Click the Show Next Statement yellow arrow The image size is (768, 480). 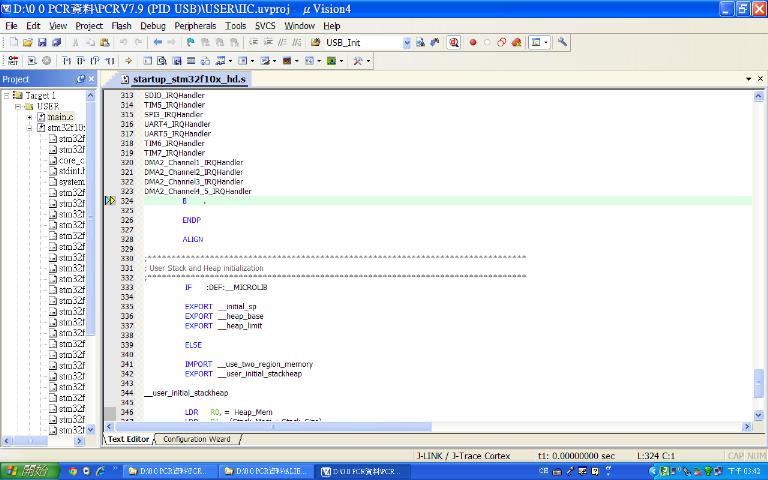tap(128, 61)
